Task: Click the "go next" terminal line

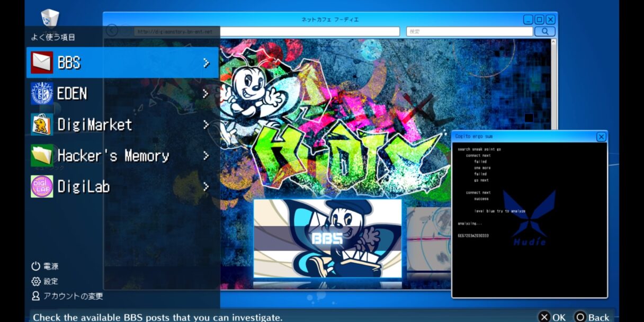Action: click(x=481, y=180)
